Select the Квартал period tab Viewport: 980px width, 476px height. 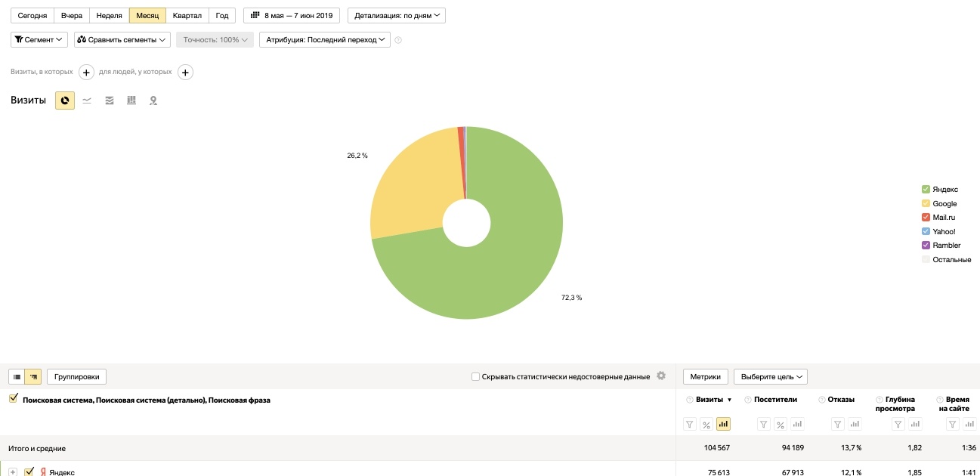coord(187,15)
